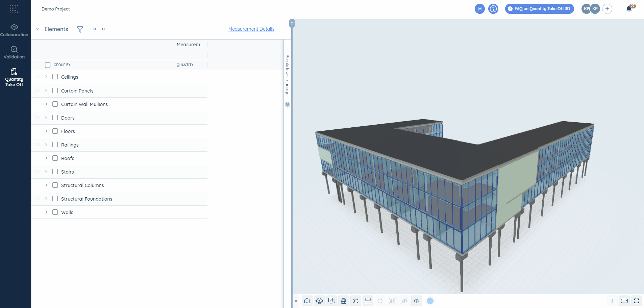Click the hide elements crossed-eye icon

(404, 301)
